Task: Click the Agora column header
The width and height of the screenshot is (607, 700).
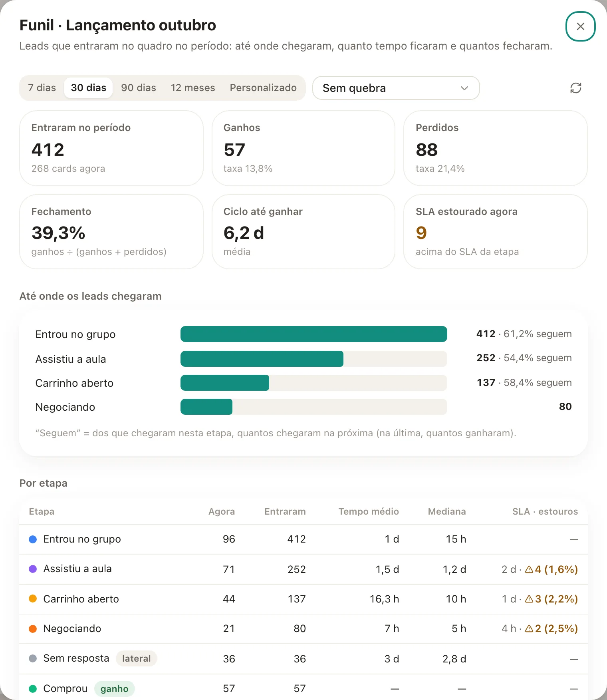Action: click(x=222, y=511)
